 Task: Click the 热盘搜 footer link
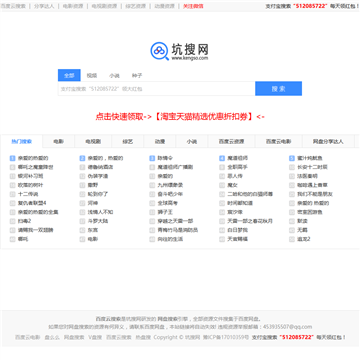(143, 337)
